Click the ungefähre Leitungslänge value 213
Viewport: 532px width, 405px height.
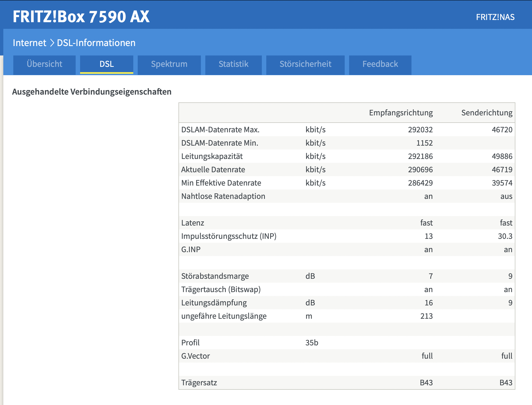[426, 316]
